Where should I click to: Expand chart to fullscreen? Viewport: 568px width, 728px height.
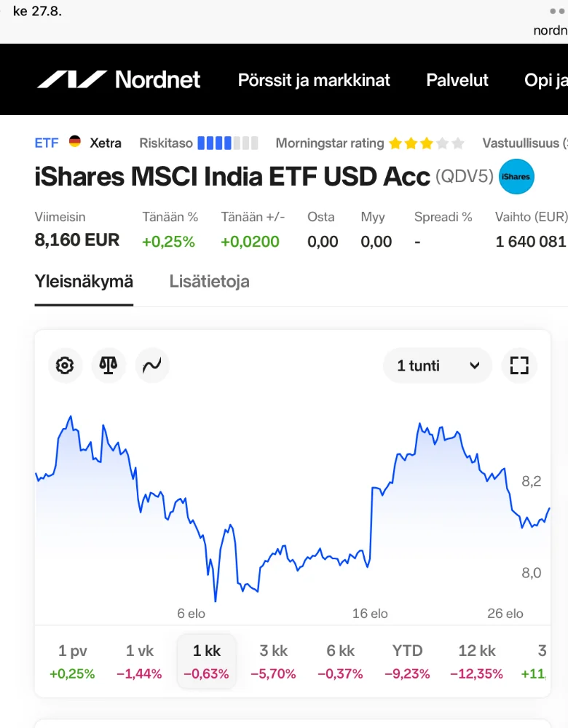[519, 365]
